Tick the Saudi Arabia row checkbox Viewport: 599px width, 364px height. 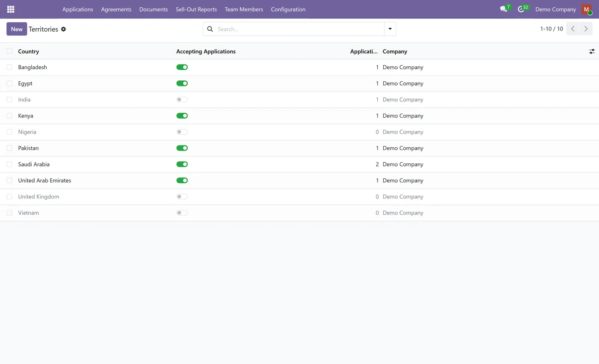point(9,164)
